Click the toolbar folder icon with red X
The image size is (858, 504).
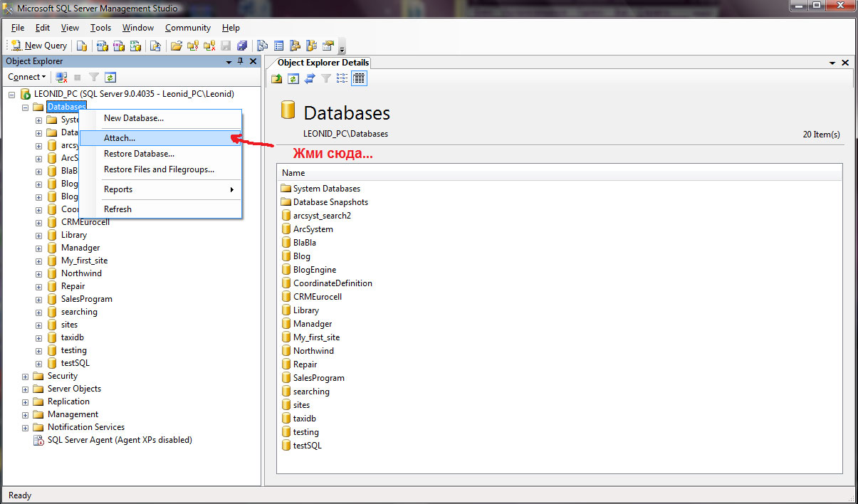click(x=209, y=46)
